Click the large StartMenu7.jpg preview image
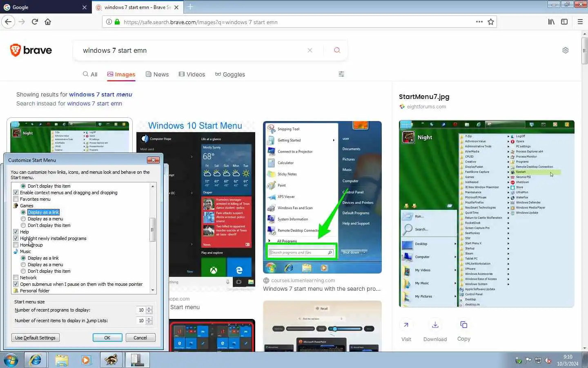Viewport: 588px width, 368px height. 487,214
